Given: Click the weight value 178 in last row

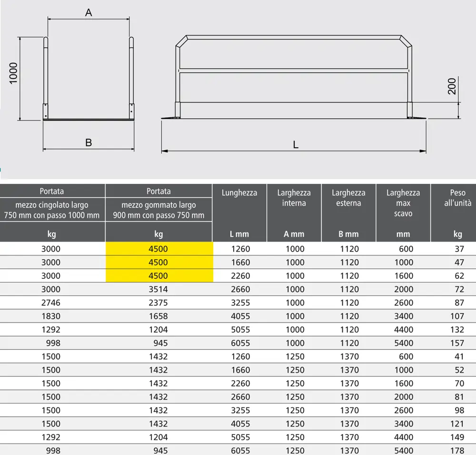Looking at the screenshot, I should (x=456, y=450).
